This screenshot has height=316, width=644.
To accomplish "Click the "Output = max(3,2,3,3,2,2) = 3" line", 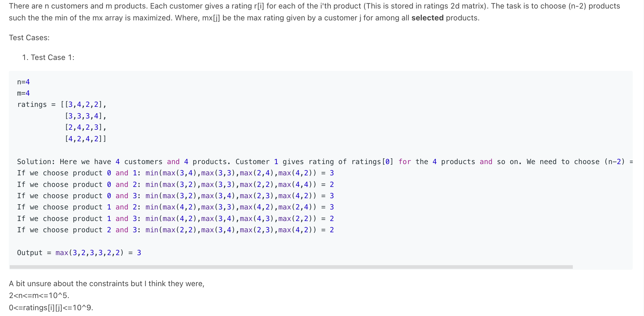I will pyautogui.click(x=79, y=253).
